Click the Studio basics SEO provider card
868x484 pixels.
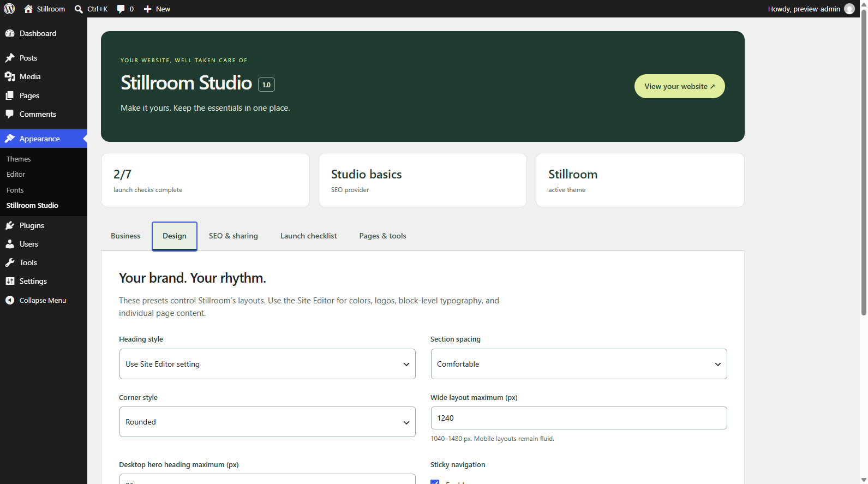pyautogui.click(x=423, y=180)
